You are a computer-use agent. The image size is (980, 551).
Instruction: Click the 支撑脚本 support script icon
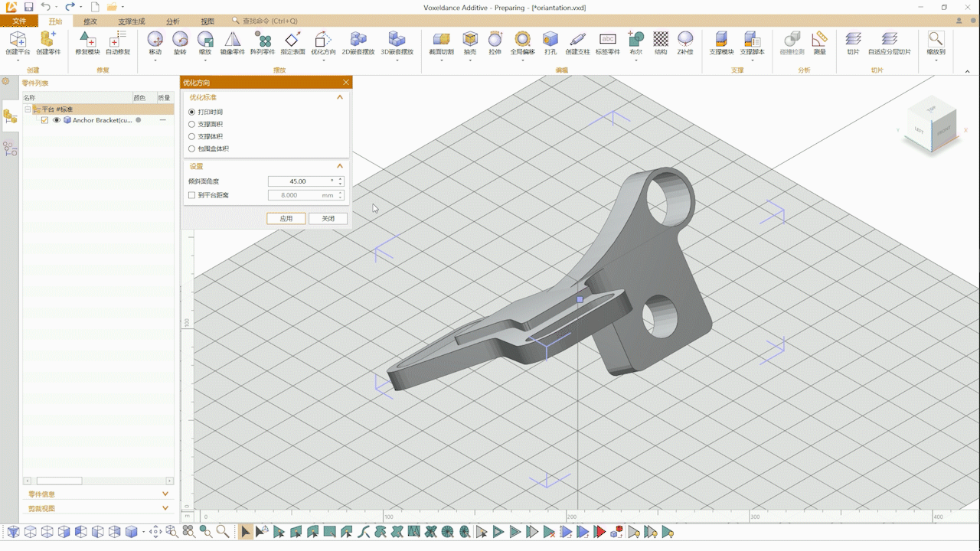tap(752, 39)
